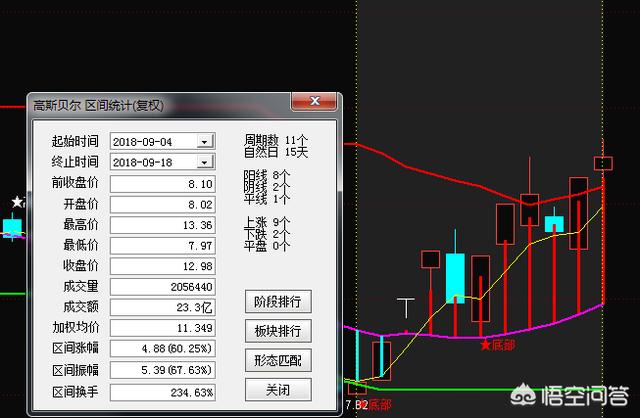Click the 区间换手 field showing 234.63%
Screen dimensions: 640x418
(162, 393)
